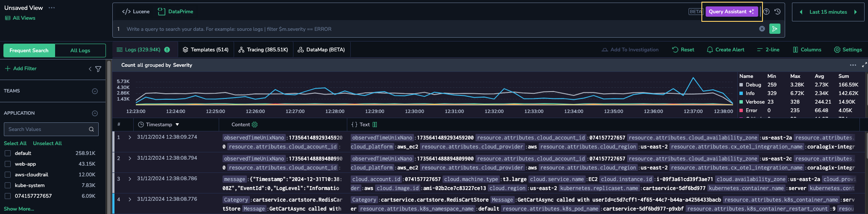868x214 pixels.
Task: Click the Text column layout icon
Action: coord(375,125)
